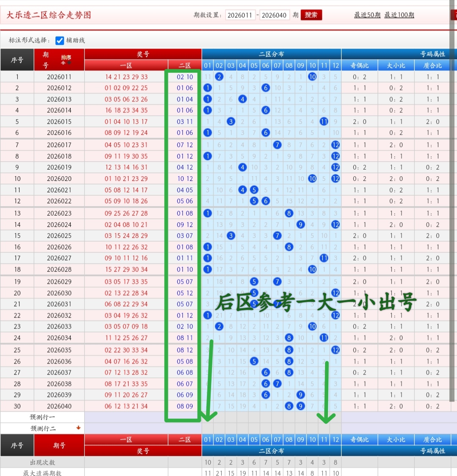
Task: Click the 标注形式选择 label
Action: pos(29,41)
